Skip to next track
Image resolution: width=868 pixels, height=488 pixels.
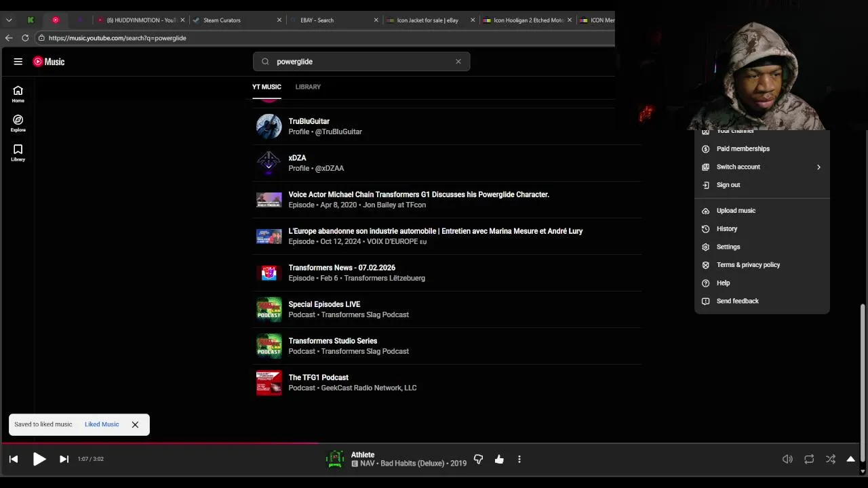coord(64,459)
